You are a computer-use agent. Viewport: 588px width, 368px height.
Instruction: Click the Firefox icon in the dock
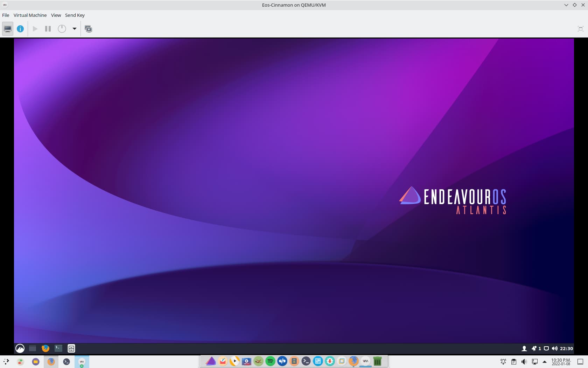coord(354,361)
